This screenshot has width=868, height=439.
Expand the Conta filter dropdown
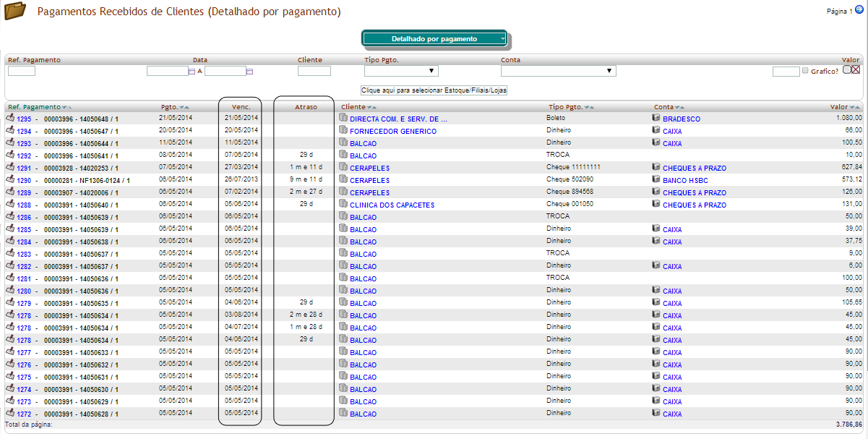558,71
